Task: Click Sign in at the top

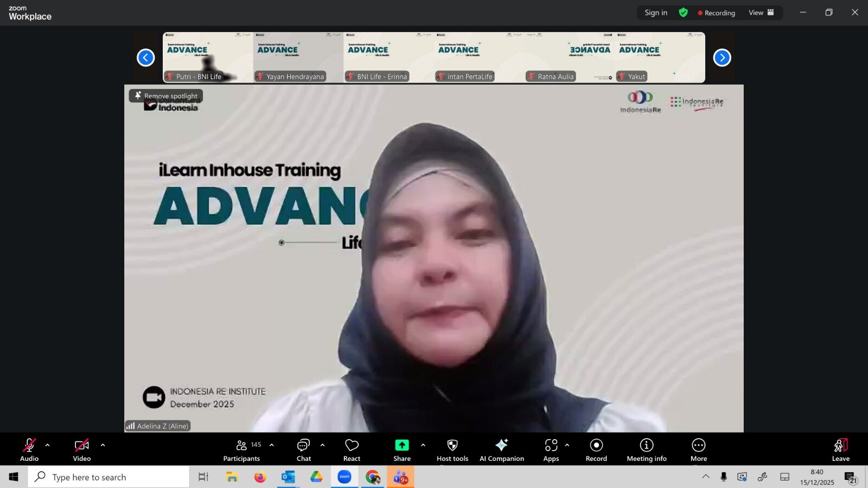Action: [x=656, y=12]
